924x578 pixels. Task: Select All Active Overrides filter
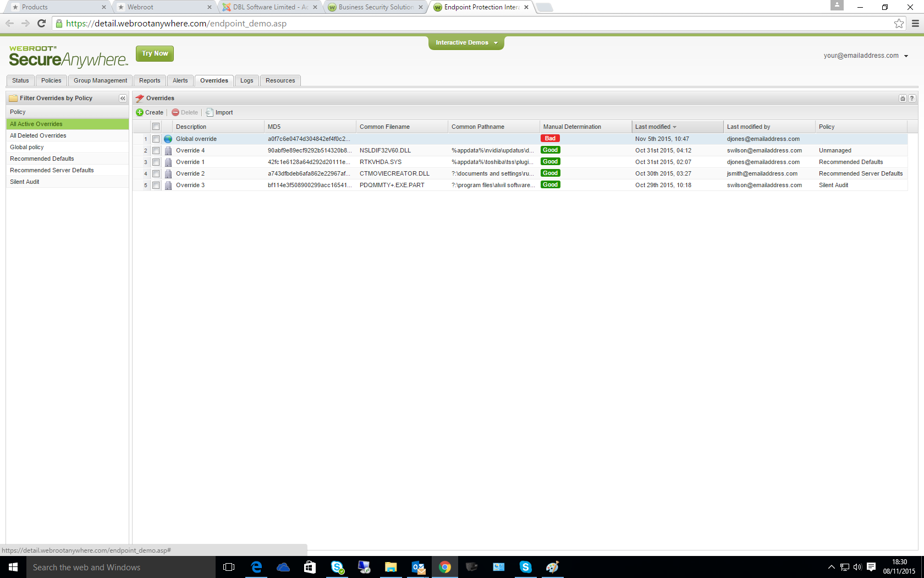(x=67, y=124)
